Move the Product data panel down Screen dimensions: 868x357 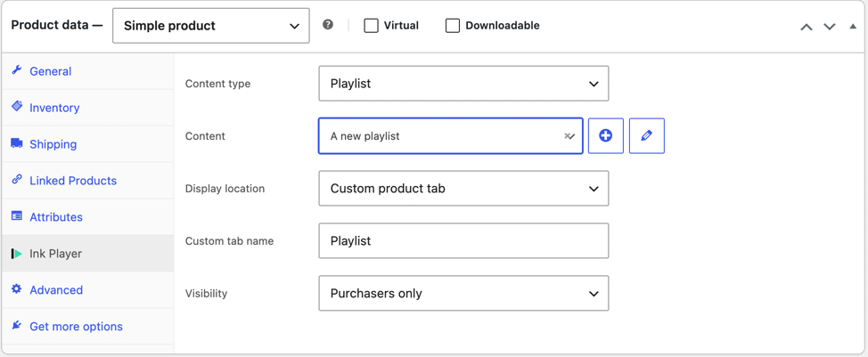coord(830,26)
